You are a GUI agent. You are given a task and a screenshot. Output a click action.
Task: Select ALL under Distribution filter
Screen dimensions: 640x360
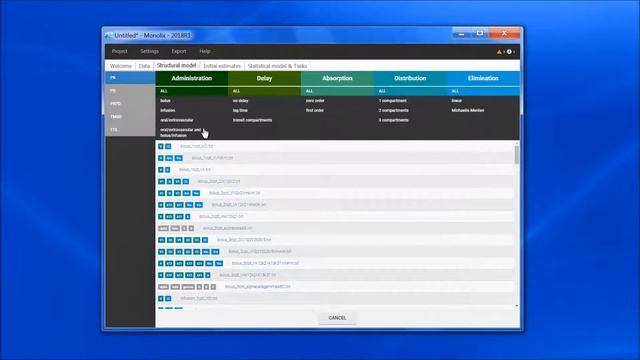(x=410, y=91)
